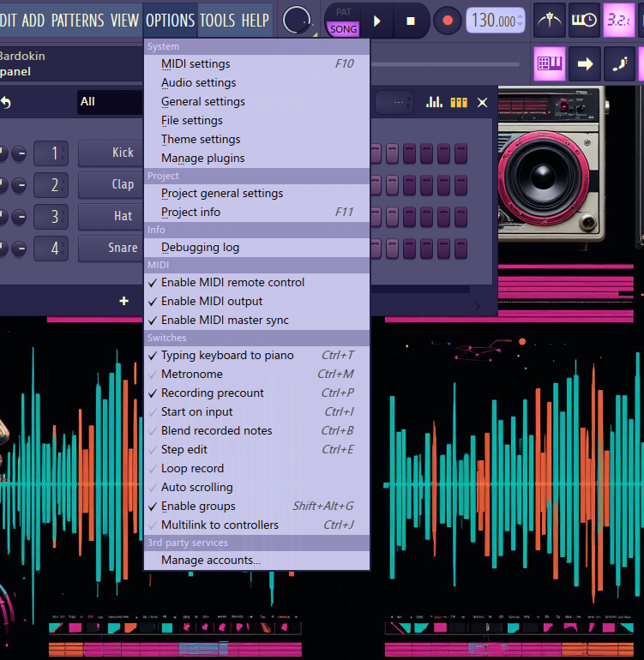Toggle step sequencer view icon
Screen dimensions: 644x660
click(x=459, y=102)
